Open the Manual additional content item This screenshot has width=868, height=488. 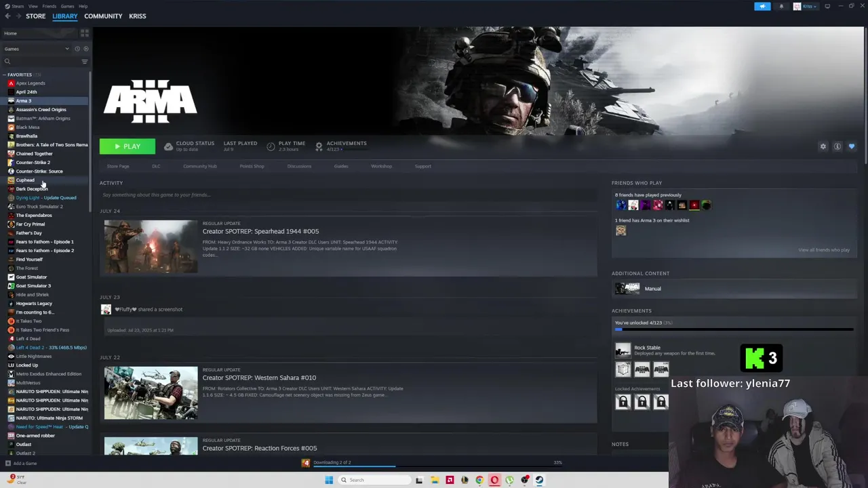(734, 289)
